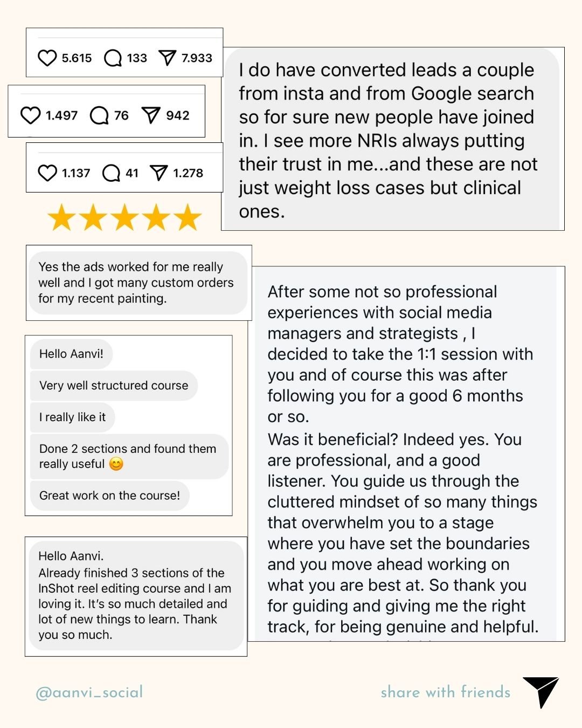
Task: Select the fifth gold star
Action: tap(188, 218)
